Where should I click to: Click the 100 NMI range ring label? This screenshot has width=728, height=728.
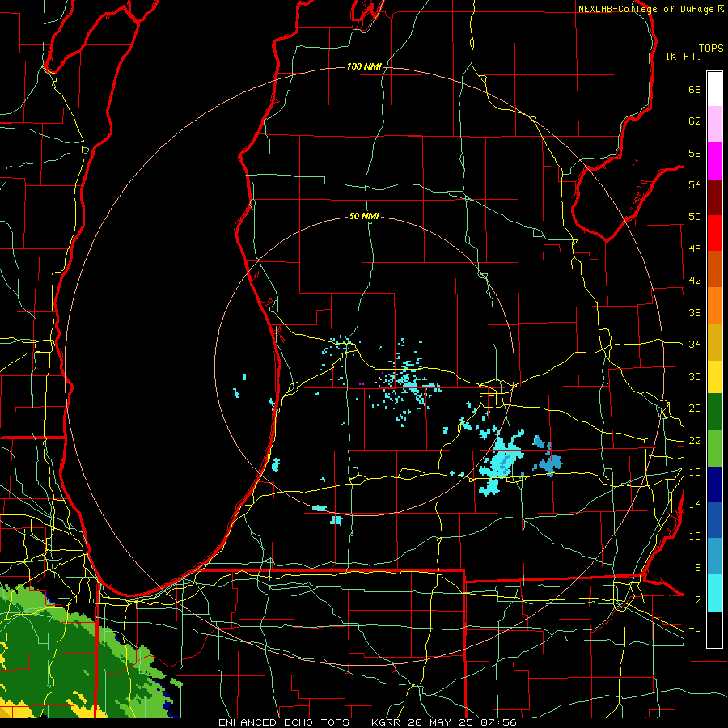pos(364,67)
